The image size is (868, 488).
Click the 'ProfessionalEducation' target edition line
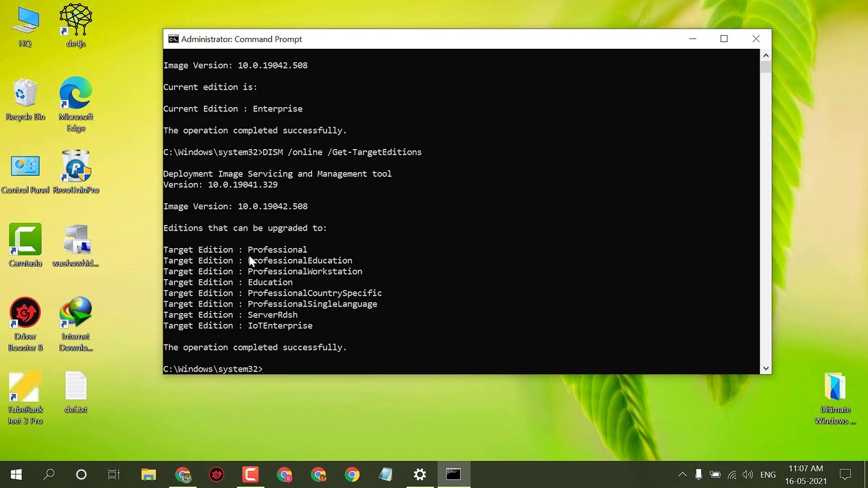point(258,260)
